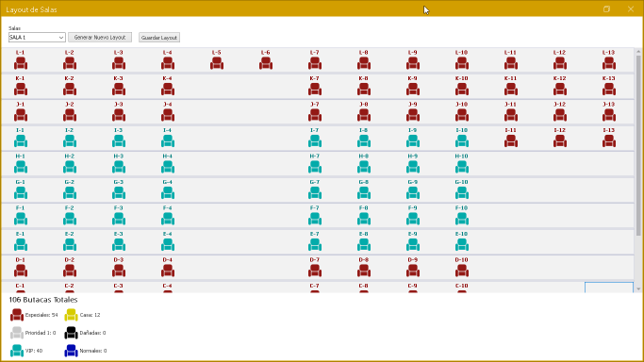The width and height of the screenshot is (644, 362).
Task: Select seat H-10
Action: (462, 167)
